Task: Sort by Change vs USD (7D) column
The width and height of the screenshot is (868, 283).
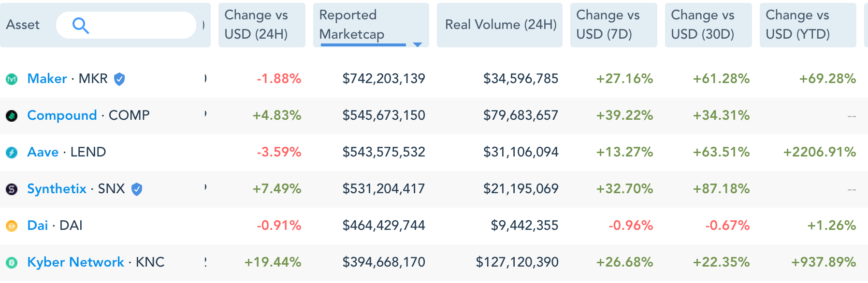Action: pyautogui.click(x=613, y=25)
